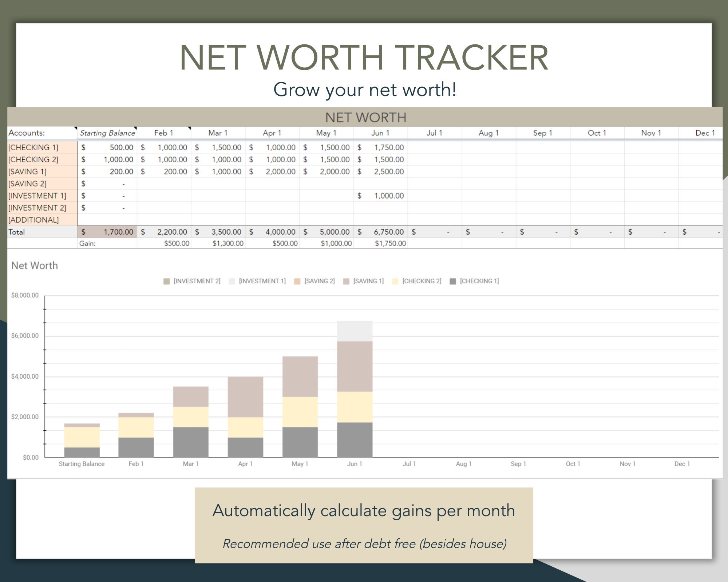Image resolution: width=728 pixels, height=582 pixels.
Task: Click the Feb 1 column header
Action: (x=164, y=133)
